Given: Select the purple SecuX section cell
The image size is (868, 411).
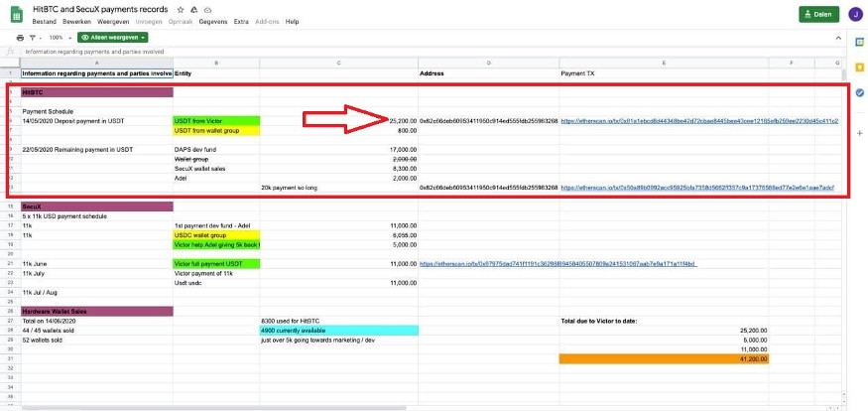Looking at the screenshot, I should 97,206.
